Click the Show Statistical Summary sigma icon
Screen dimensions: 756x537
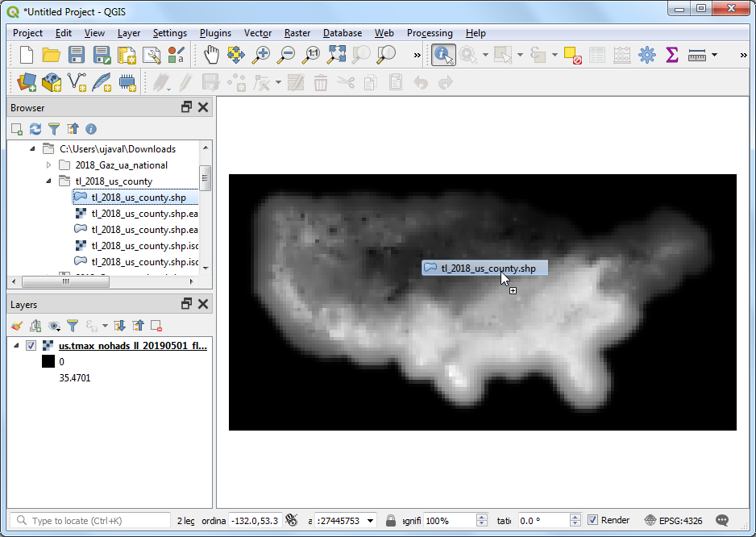click(x=671, y=55)
